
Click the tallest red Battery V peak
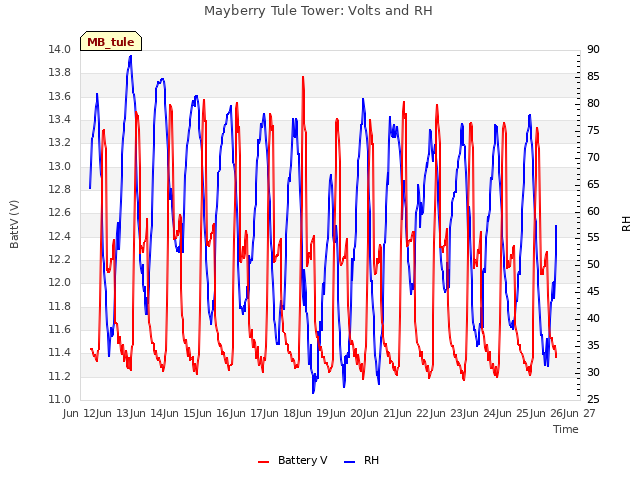point(303,77)
